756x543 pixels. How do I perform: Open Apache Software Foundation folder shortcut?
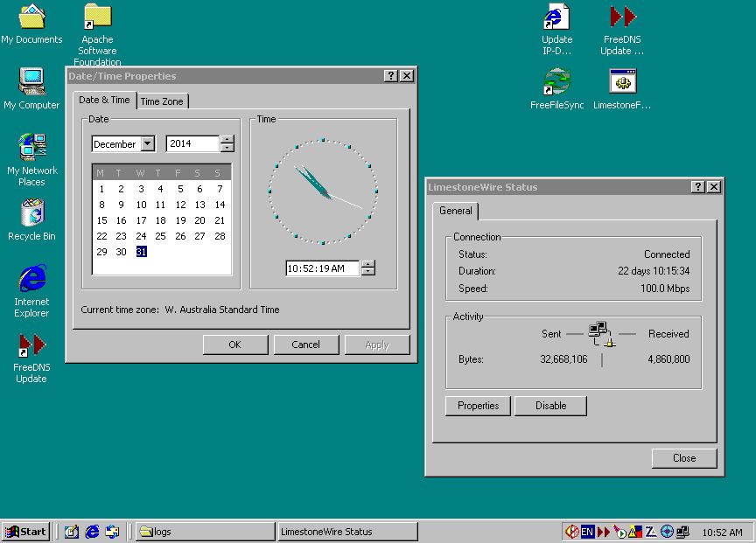point(97,34)
